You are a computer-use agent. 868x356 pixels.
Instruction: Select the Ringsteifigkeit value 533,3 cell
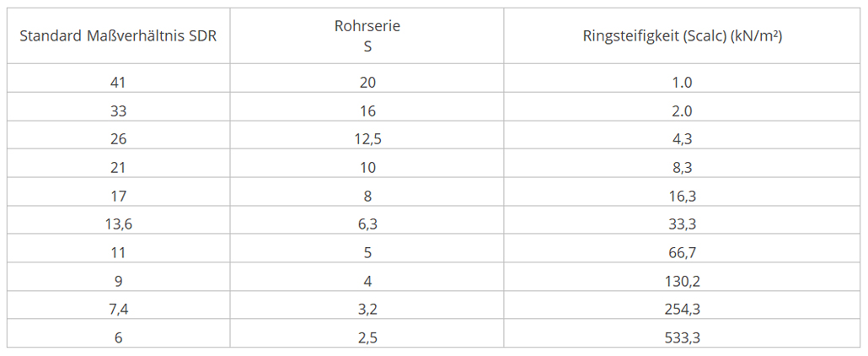(682, 337)
